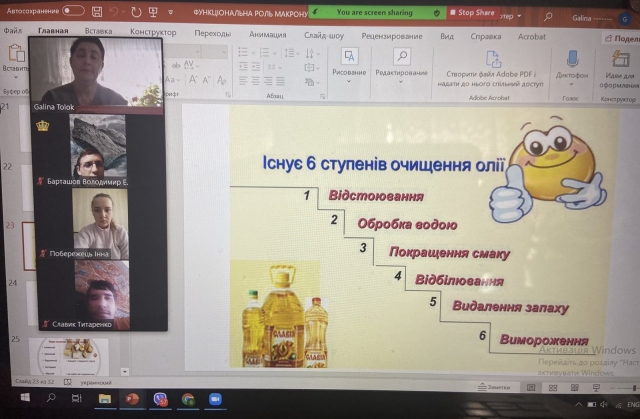Screen dimensions: 640x419
Task: Open the Рисование drawing tools
Action: [348, 62]
